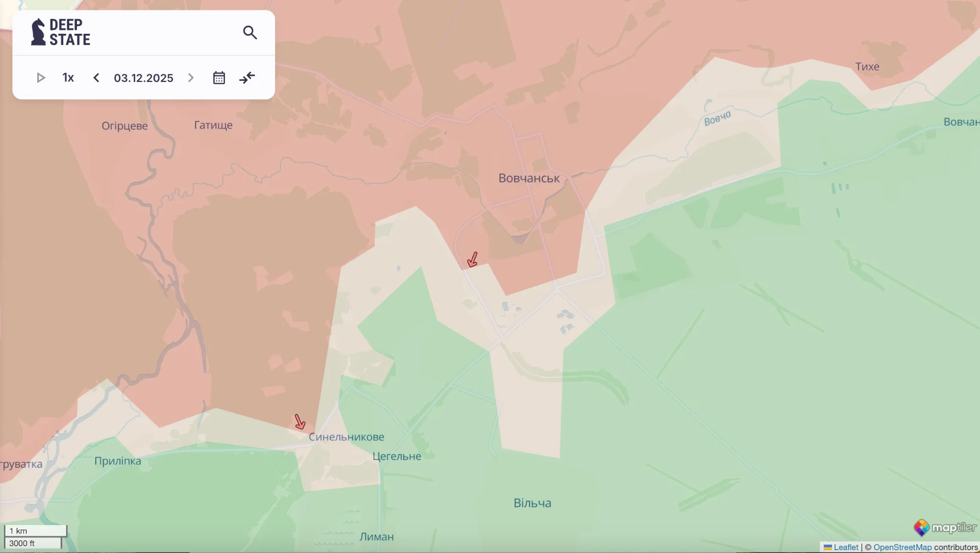Open the calendar date picker
This screenshot has height=553, width=980.
tap(219, 78)
